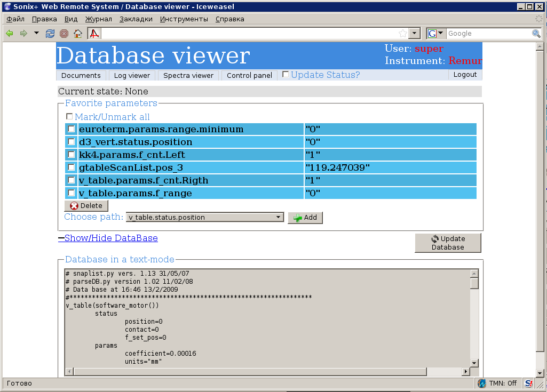
Task: Go to Home page icon
Action: [78, 34]
